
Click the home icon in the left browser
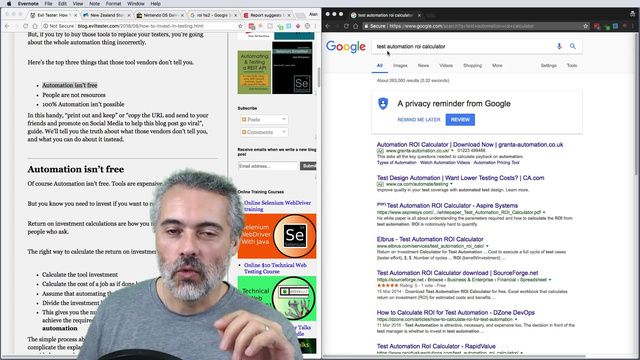pos(35,26)
